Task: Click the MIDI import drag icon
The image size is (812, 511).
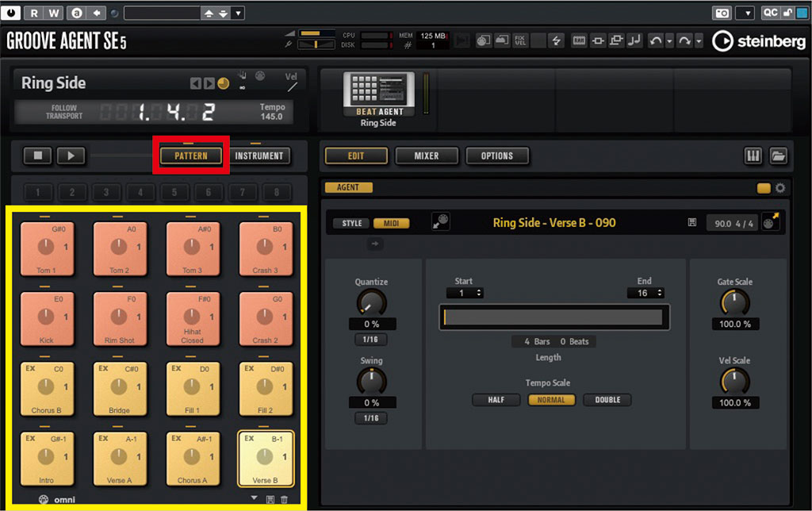Action: click(441, 221)
